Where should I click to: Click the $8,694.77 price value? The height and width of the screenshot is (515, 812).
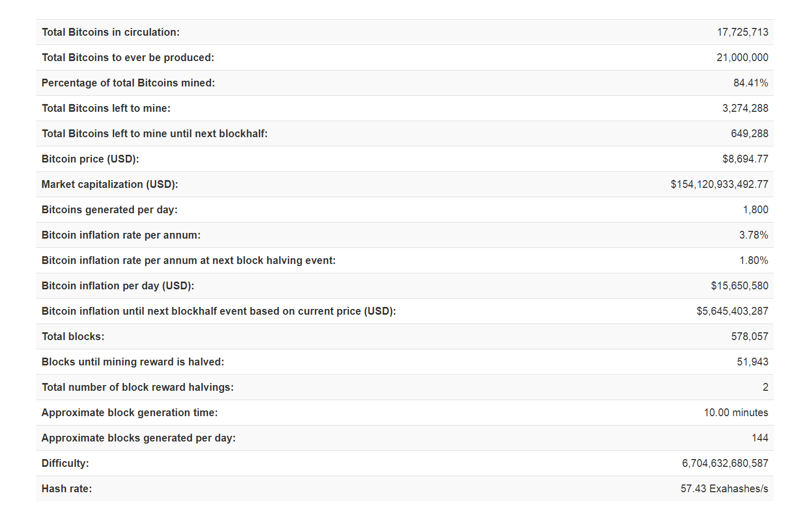tap(745, 159)
